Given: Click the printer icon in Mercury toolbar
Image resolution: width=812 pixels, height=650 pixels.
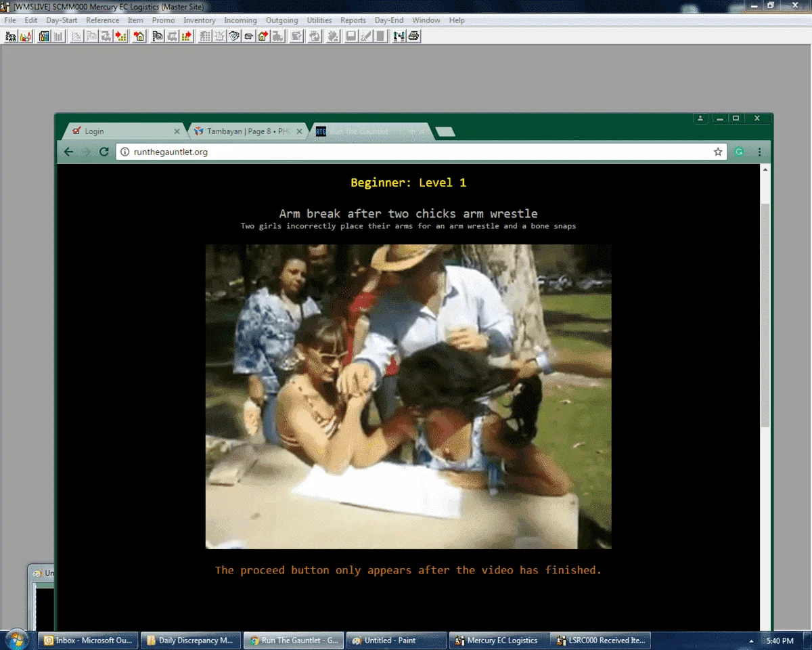Looking at the screenshot, I should (414, 36).
